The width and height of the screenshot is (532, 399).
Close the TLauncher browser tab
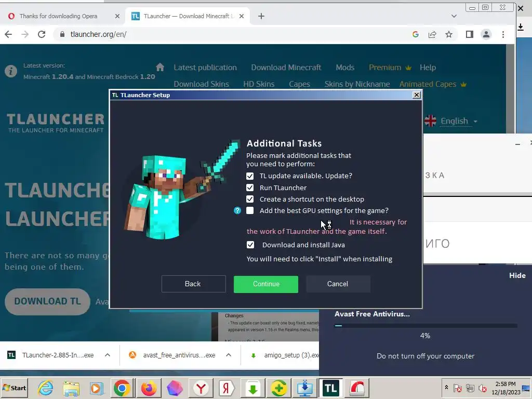(x=241, y=16)
